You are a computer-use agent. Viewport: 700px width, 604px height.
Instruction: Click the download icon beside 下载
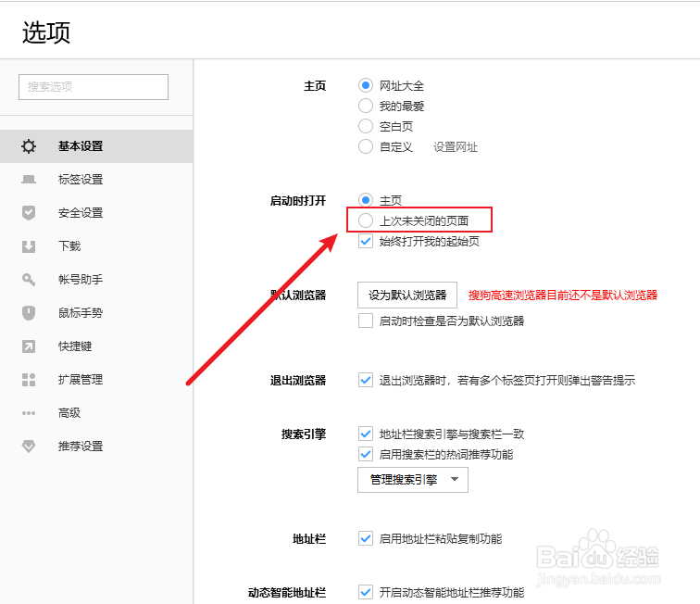pos(29,246)
